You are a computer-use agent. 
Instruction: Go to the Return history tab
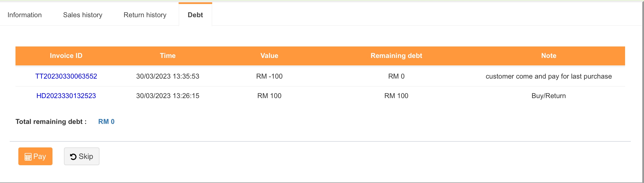pyautogui.click(x=145, y=15)
